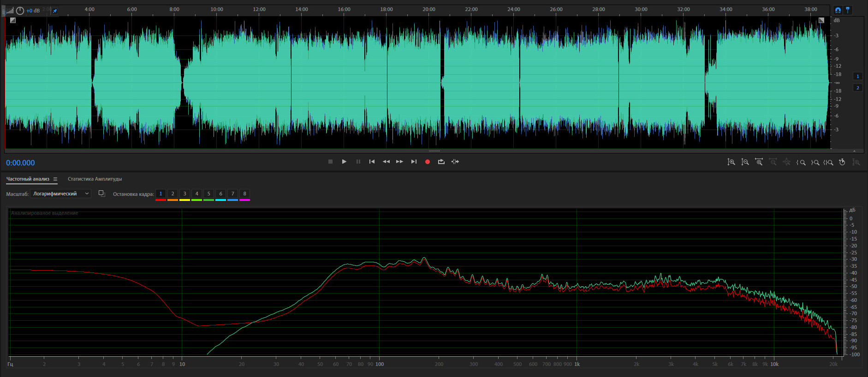868x377 pixels.
Task: Click the scan selection icon beside Масштаб
Action: coord(102,194)
